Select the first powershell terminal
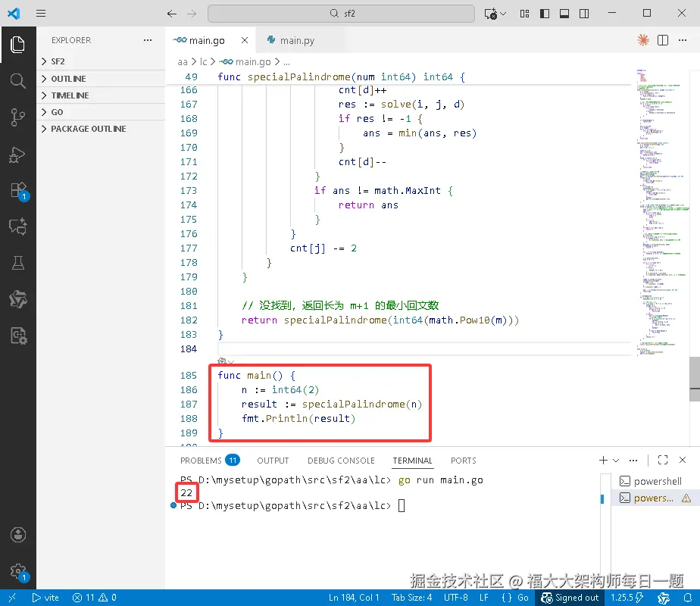Viewport: 700px width, 606px height. click(654, 481)
